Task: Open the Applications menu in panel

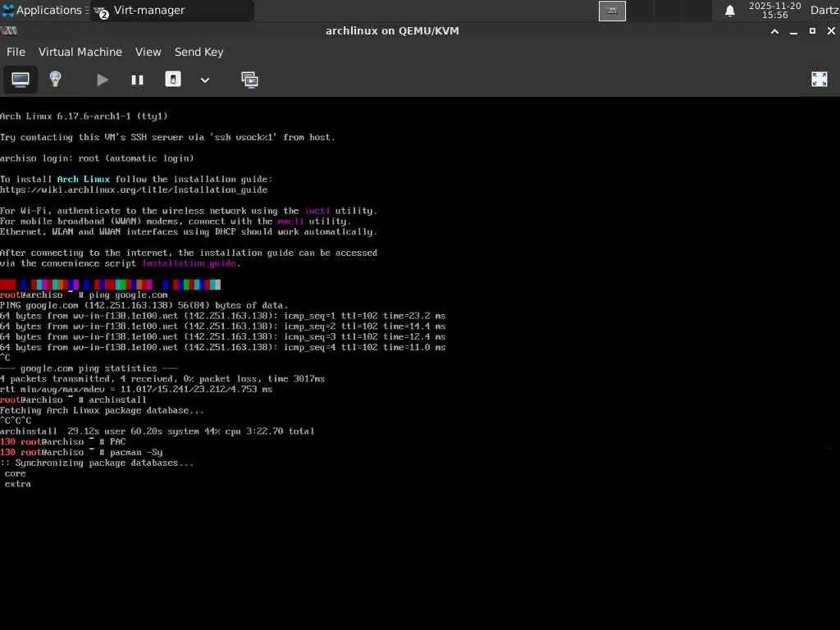Action: [x=46, y=10]
